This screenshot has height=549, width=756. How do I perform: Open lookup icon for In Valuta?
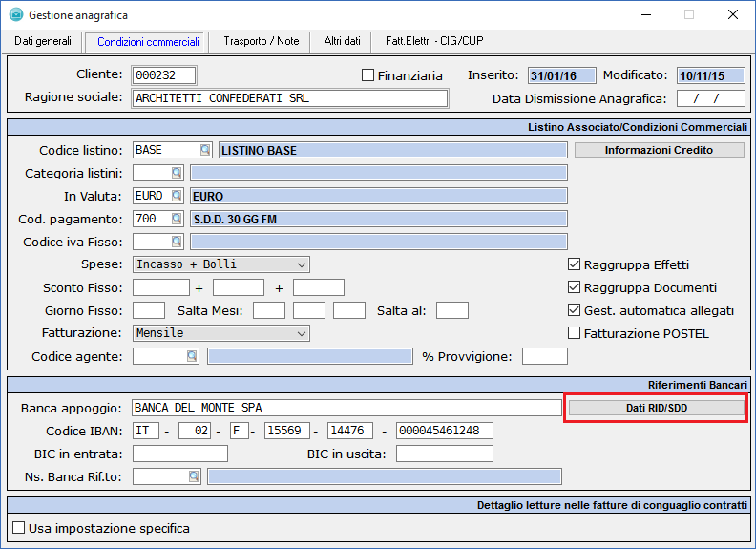(177, 196)
